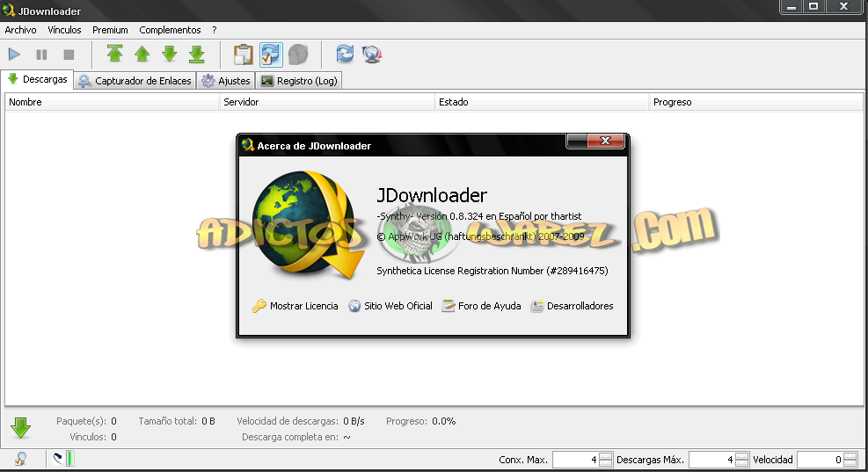
Task: Open Sitio Web Oficial link
Action: click(398, 306)
